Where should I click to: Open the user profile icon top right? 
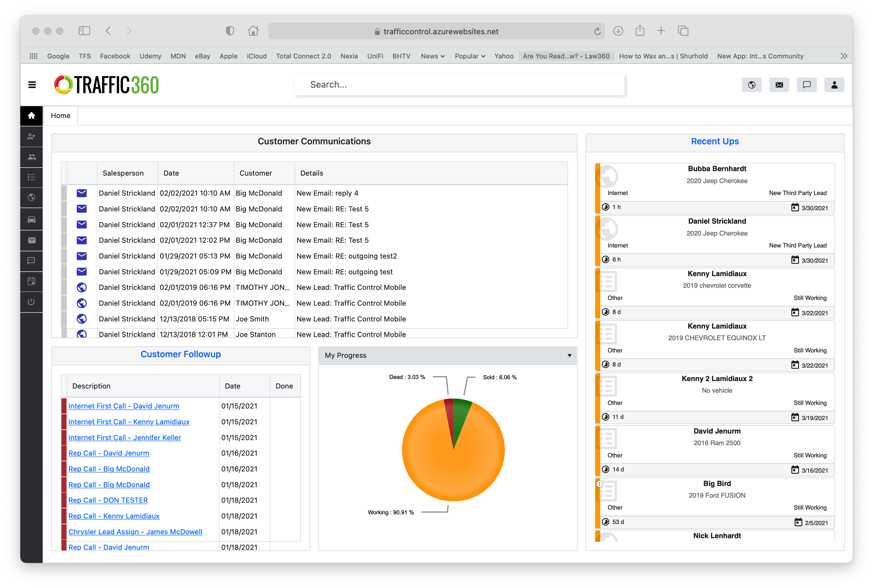pyautogui.click(x=834, y=85)
